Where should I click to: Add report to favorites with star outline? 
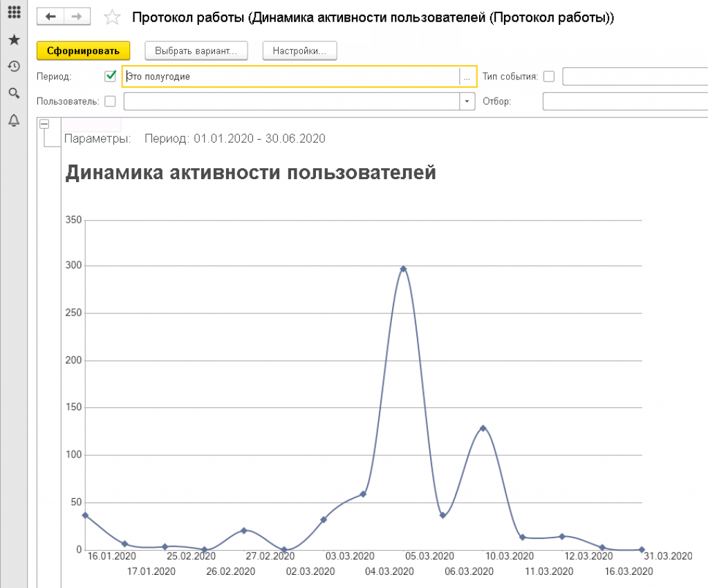[111, 18]
